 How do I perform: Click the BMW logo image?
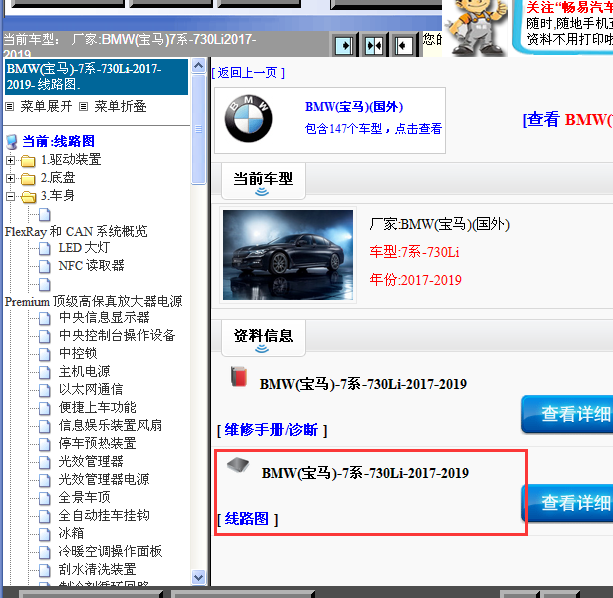(x=248, y=118)
